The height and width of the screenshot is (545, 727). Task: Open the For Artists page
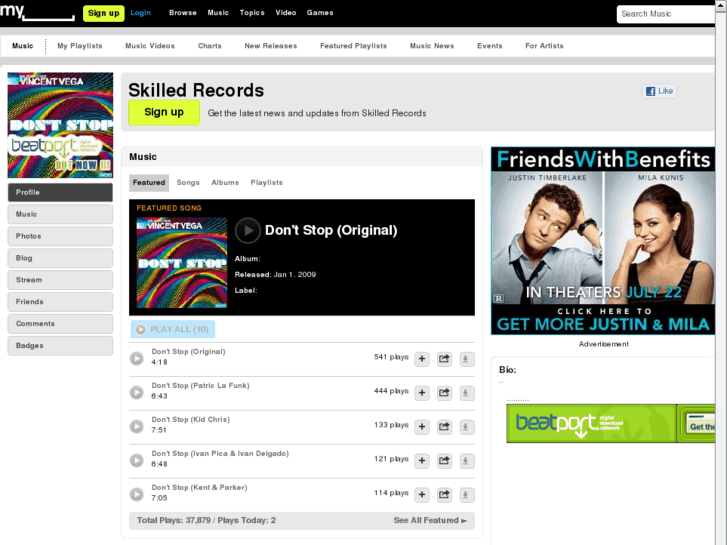[544, 46]
